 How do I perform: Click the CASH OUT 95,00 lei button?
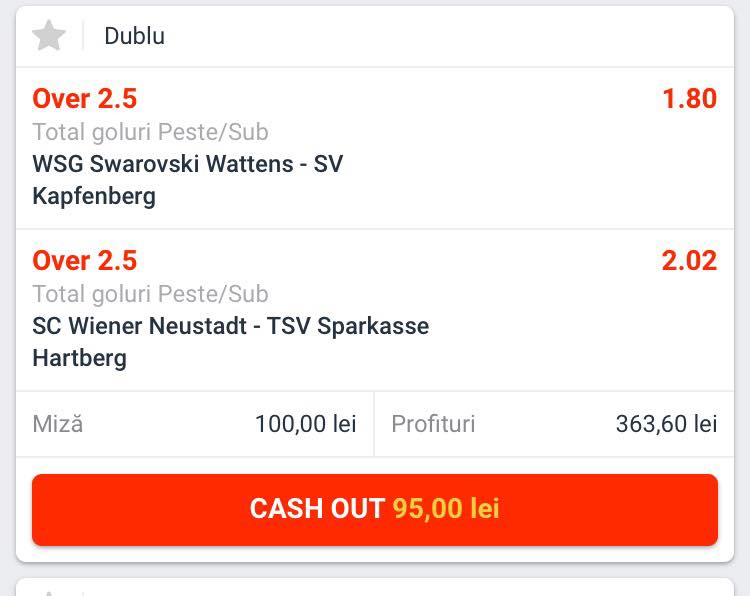click(375, 509)
